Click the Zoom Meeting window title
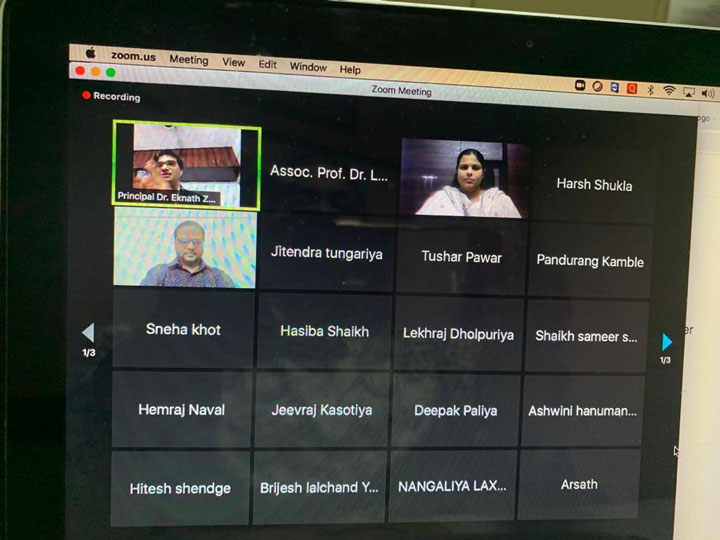 tap(401, 90)
